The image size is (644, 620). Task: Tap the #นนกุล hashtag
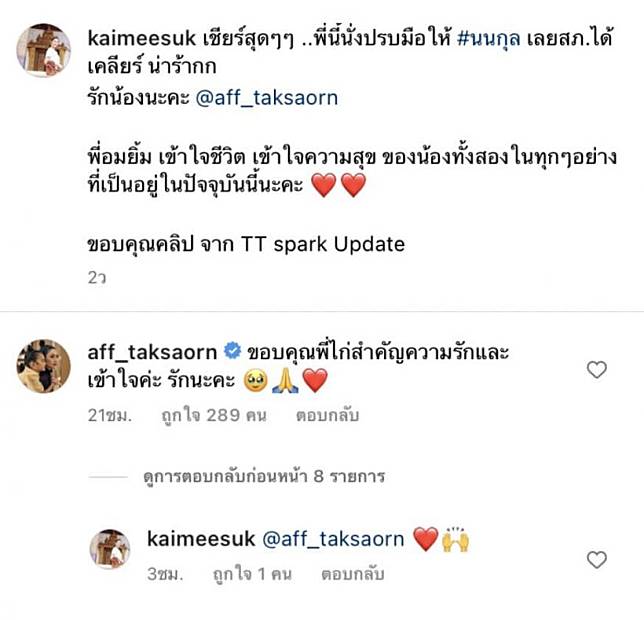(489, 38)
